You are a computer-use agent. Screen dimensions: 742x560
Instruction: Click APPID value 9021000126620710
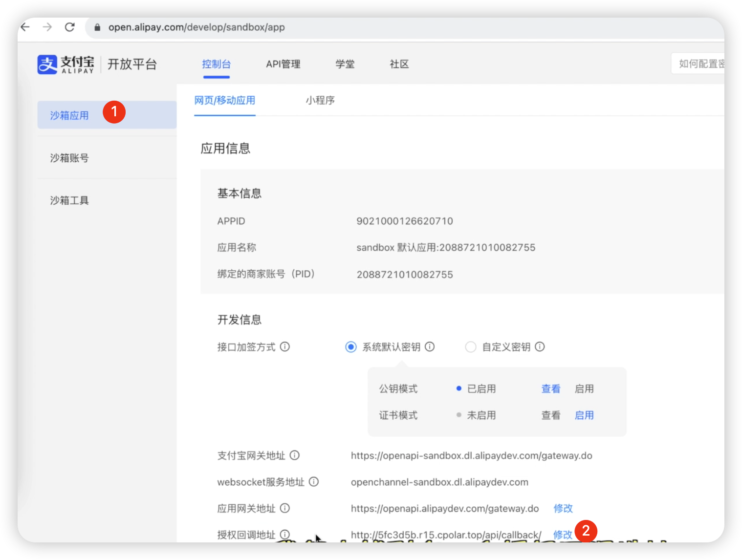click(x=405, y=221)
